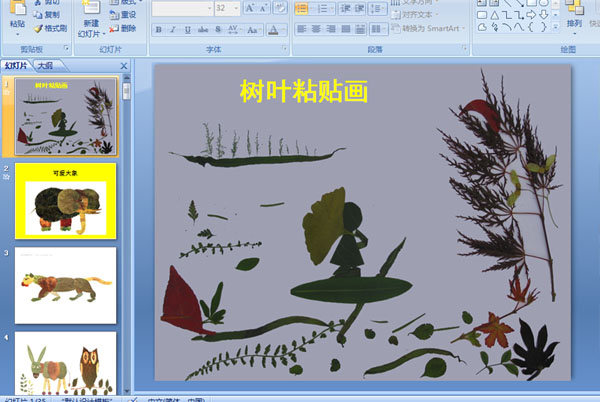Click the Increase Font Size icon
The height and width of the screenshot is (402, 600).
click(x=250, y=8)
